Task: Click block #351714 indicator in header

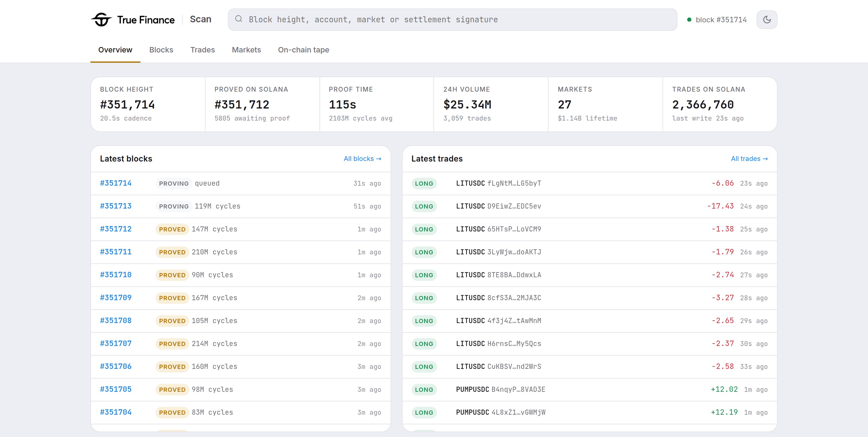Action: pyautogui.click(x=717, y=20)
